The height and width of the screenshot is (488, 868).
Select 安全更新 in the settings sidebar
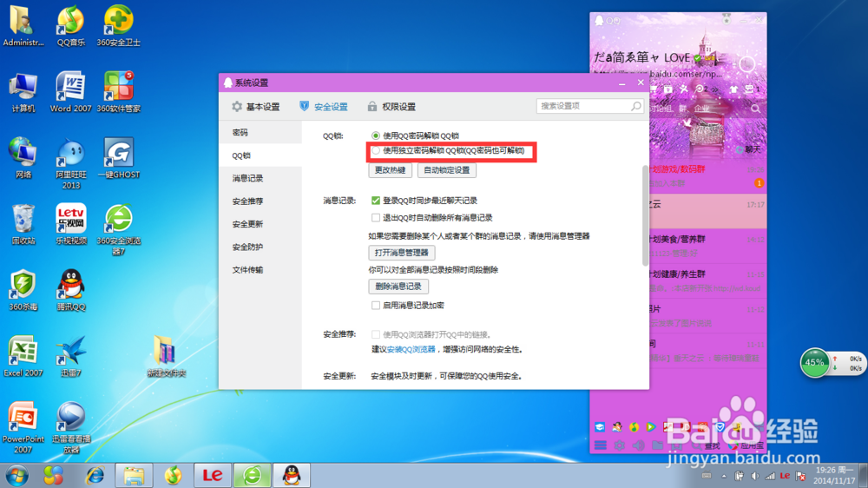(x=260, y=224)
